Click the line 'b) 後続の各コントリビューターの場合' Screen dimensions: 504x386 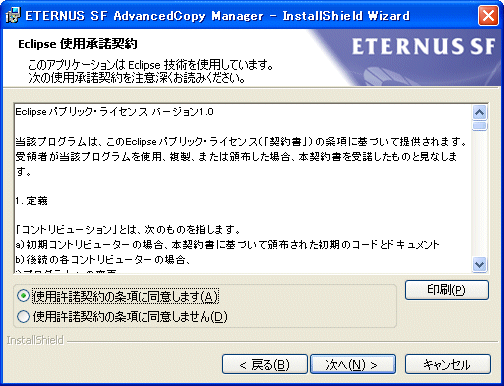click(x=103, y=259)
